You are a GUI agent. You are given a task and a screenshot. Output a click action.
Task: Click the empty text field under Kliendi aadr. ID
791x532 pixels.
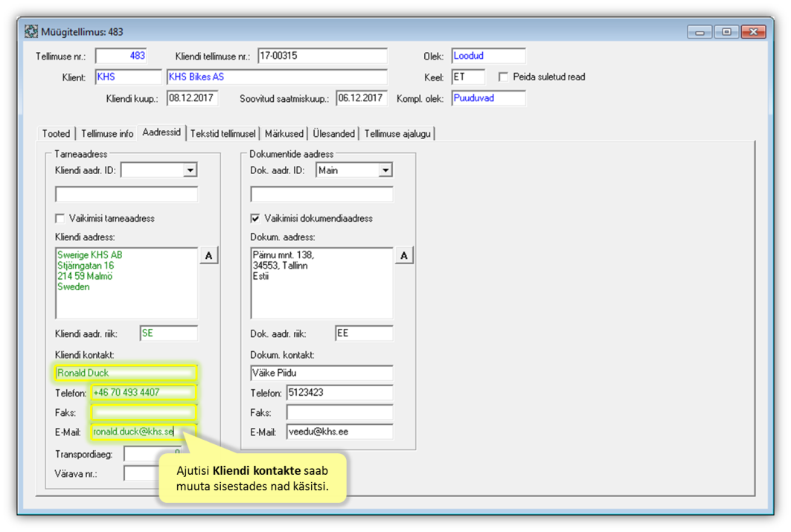(127, 194)
